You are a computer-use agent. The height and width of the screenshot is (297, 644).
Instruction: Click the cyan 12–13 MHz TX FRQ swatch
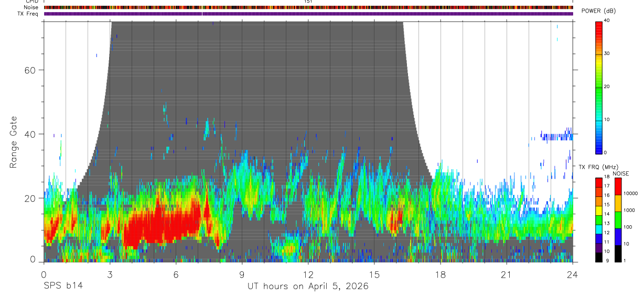pyautogui.click(x=599, y=229)
